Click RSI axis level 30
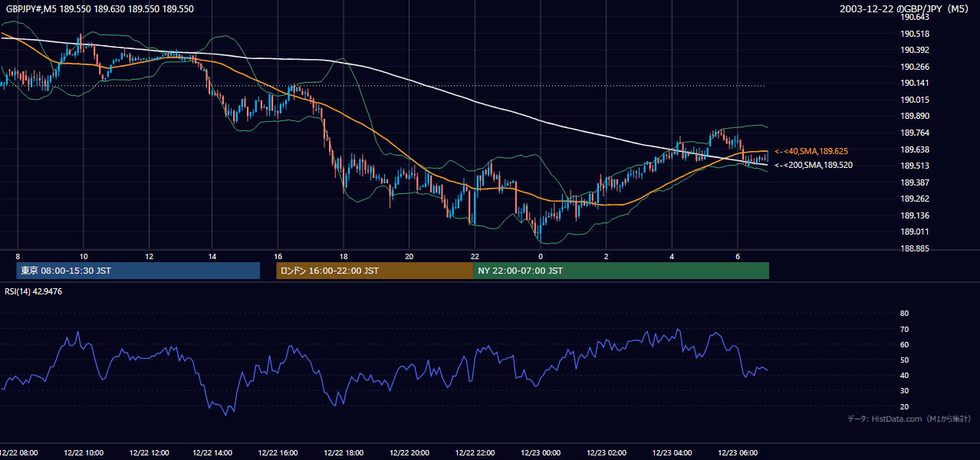This screenshot has height=460, width=980. 904,391
